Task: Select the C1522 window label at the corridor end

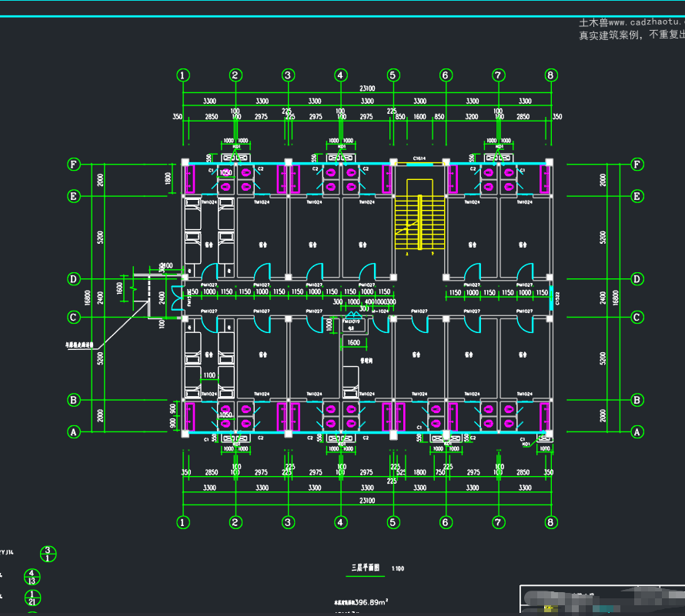Action: [x=557, y=298]
